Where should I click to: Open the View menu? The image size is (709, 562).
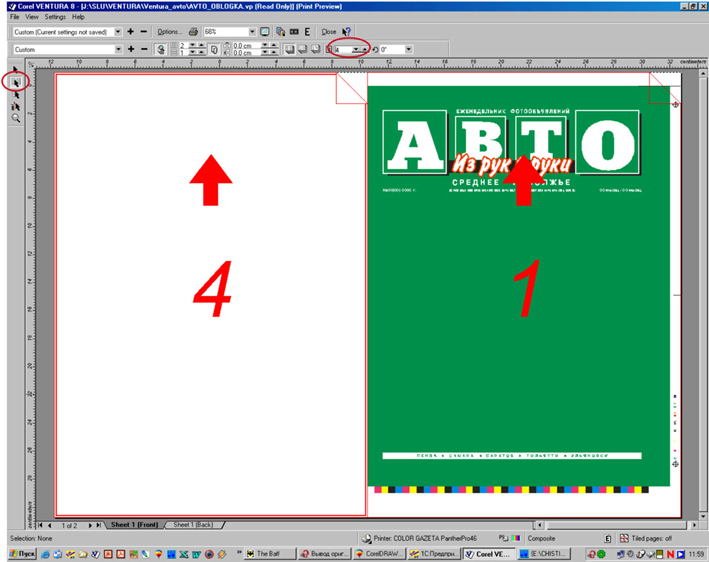pyautogui.click(x=32, y=17)
